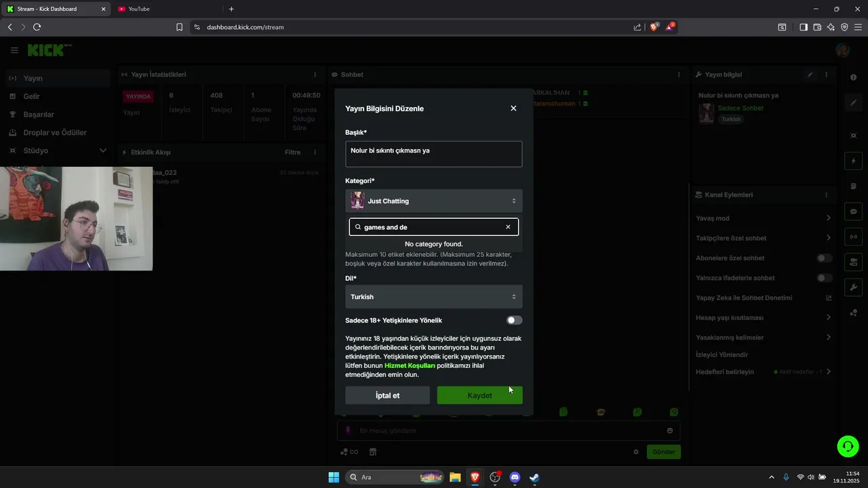The height and width of the screenshot is (488, 868).
Task: Expand Hesap yaşı kısıtlaması setting
Action: coord(764,317)
